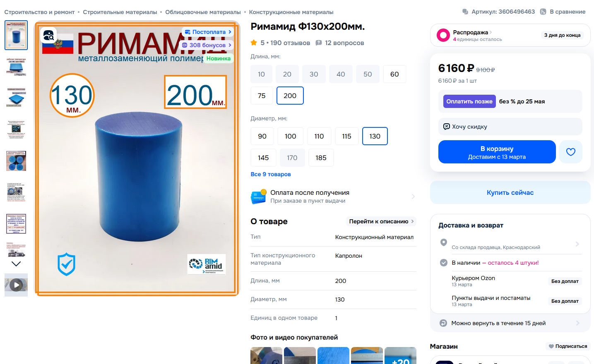Viewport: 594px width, 364px height.
Task: Open Облицовочные материалы breadcrumb
Action: 203,12
